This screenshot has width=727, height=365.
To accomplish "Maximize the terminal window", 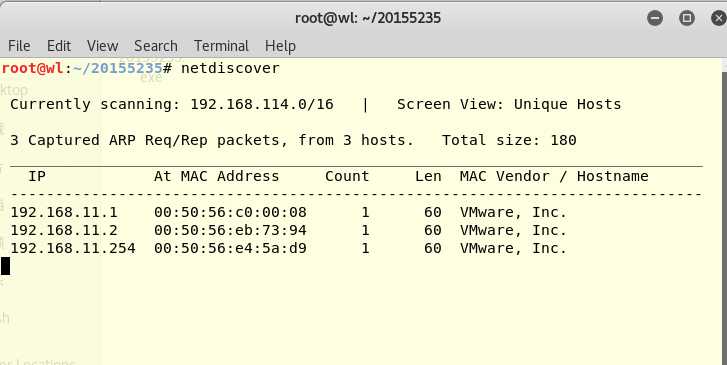I will 687,18.
